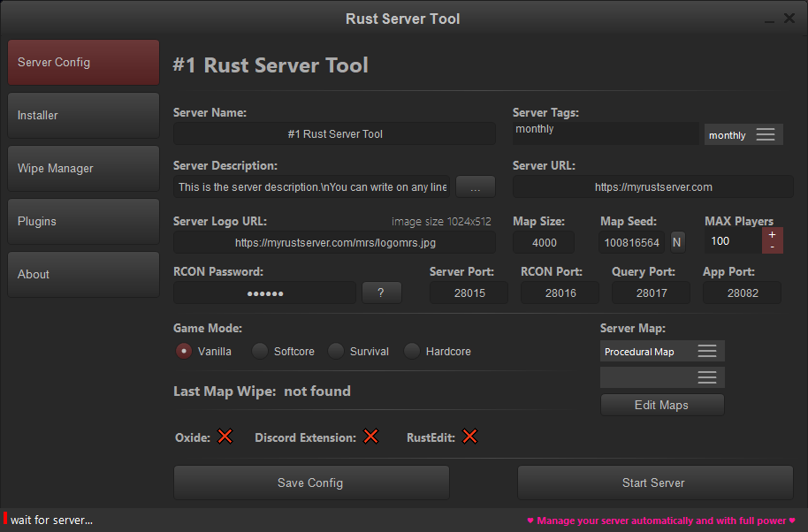Increase MAX Players with plus button
The image size is (808, 532).
coord(772,234)
